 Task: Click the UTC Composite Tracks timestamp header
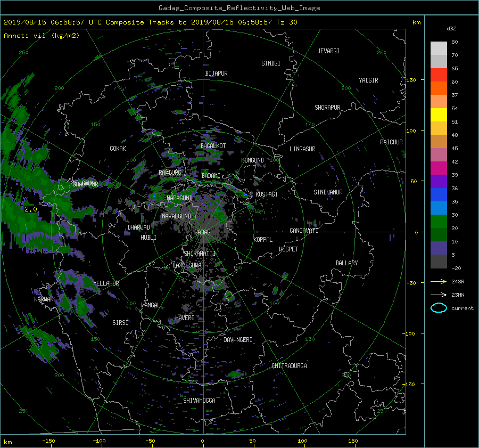150,22
